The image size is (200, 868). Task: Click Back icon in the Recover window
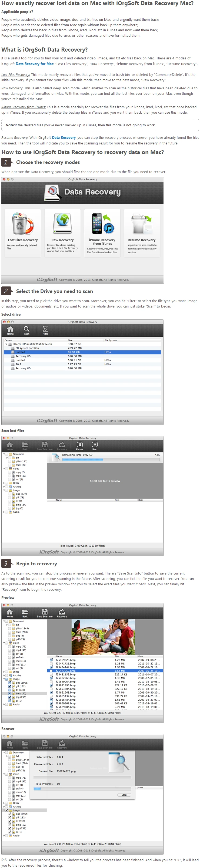coord(25,744)
